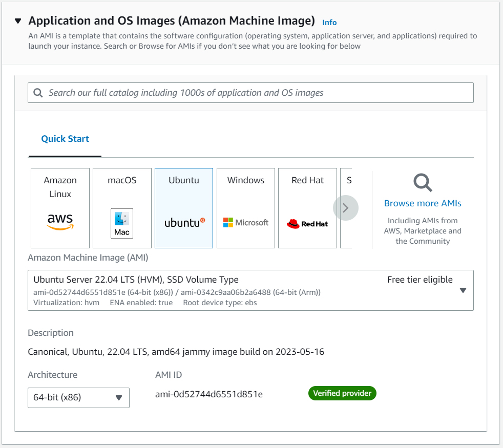The image size is (503, 448).
Task: Switch to the Quick Start tab
Action: (65, 139)
